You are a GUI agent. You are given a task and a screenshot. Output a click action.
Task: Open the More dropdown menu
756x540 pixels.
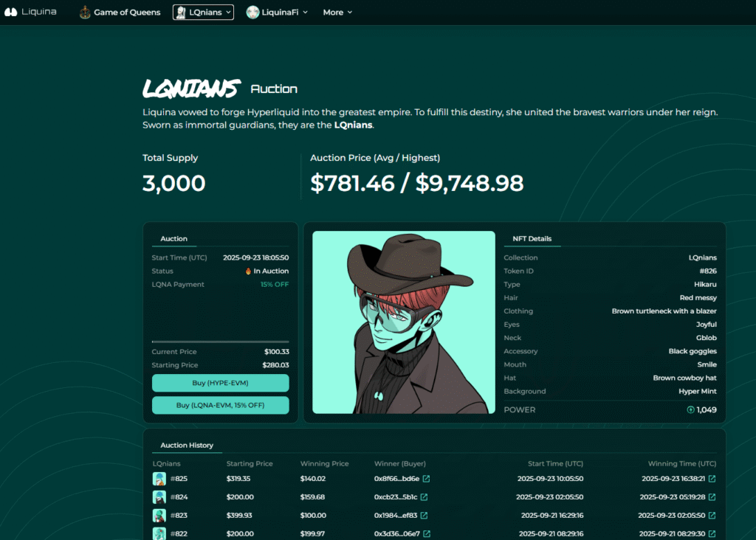(x=337, y=13)
